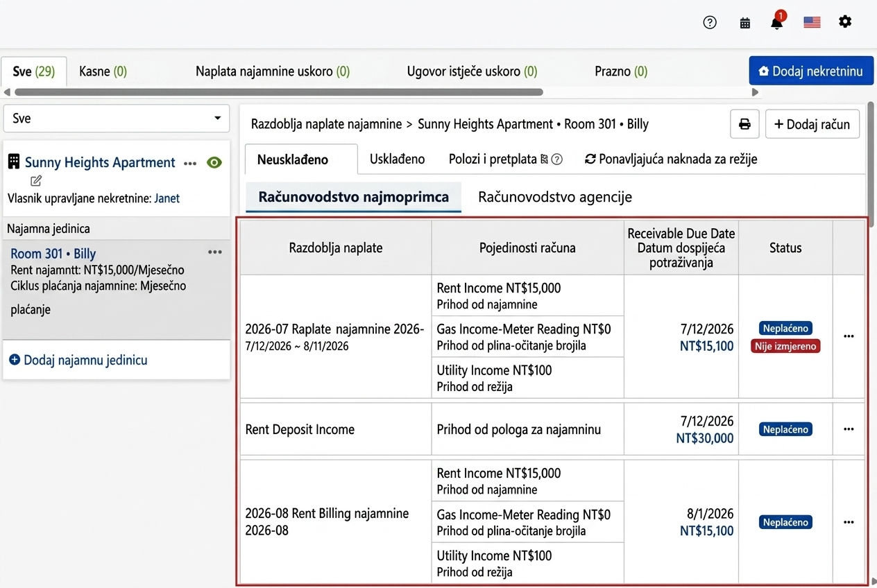Viewport: 877px width, 588px height.
Task: Click NT$15,100 amount due 7/12/2026
Action: pos(706,346)
